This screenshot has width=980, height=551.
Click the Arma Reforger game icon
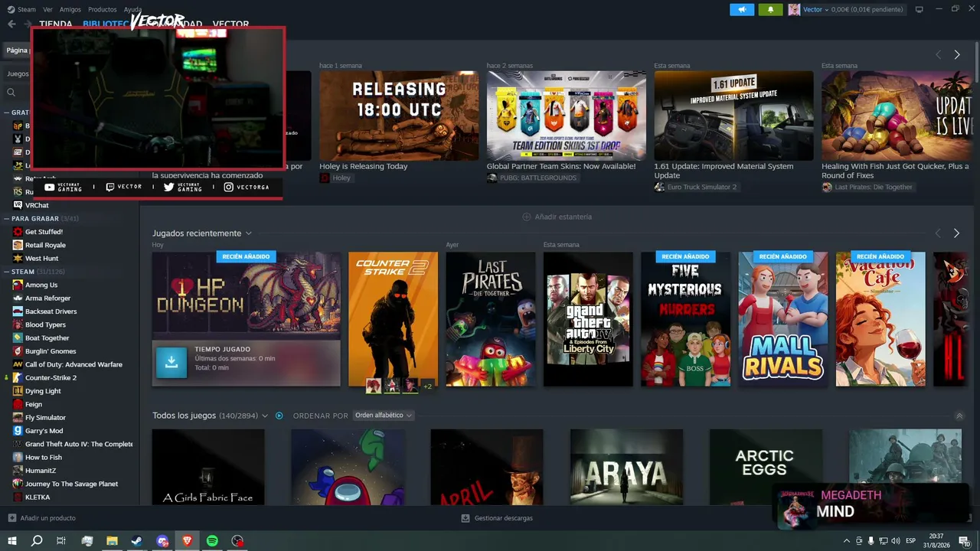(x=18, y=298)
